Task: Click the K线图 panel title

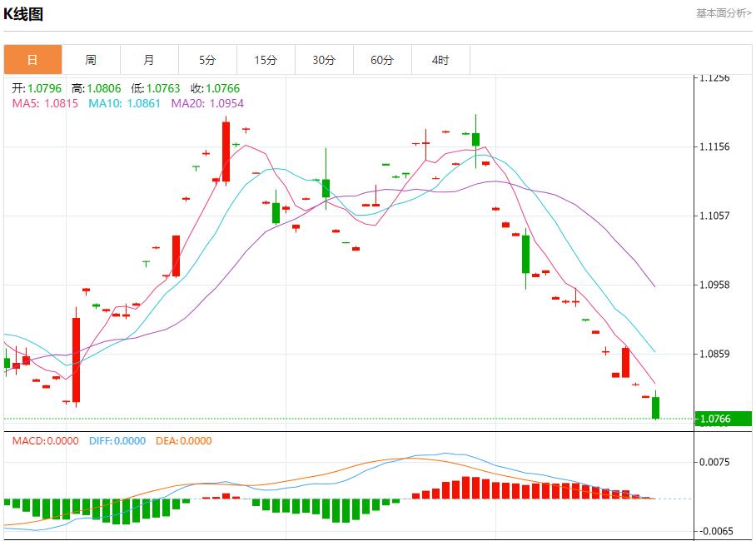Action: point(24,14)
